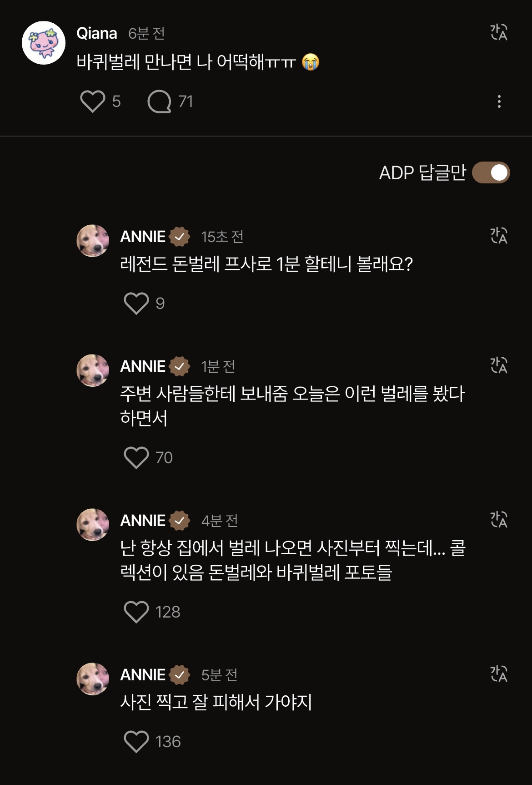Translate ANNIE's reply posted 15초 전

(x=499, y=236)
